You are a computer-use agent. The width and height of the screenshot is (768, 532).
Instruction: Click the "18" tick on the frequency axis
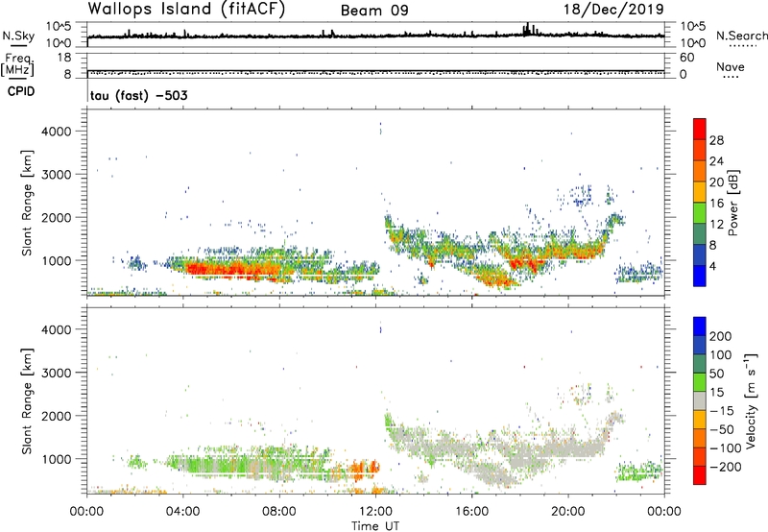pyautogui.click(x=63, y=58)
